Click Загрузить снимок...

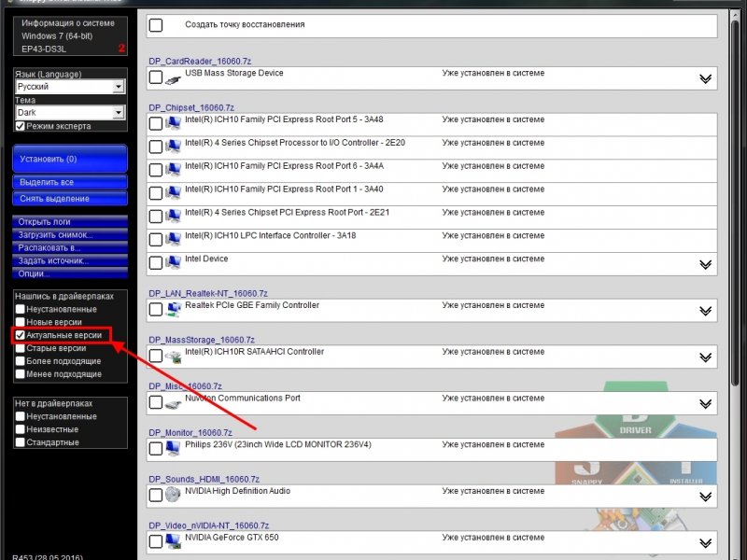[x=70, y=235]
